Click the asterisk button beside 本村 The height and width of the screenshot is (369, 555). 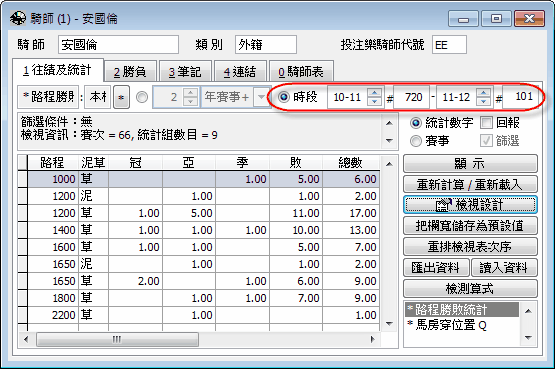[121, 97]
